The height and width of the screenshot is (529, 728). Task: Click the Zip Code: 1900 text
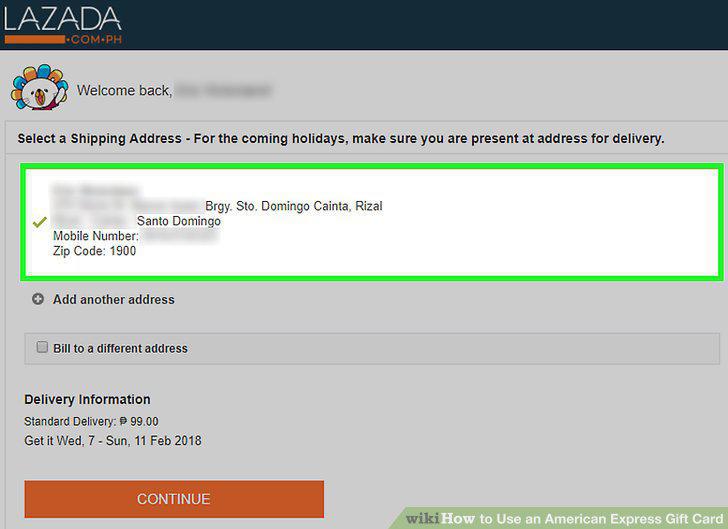click(x=95, y=251)
